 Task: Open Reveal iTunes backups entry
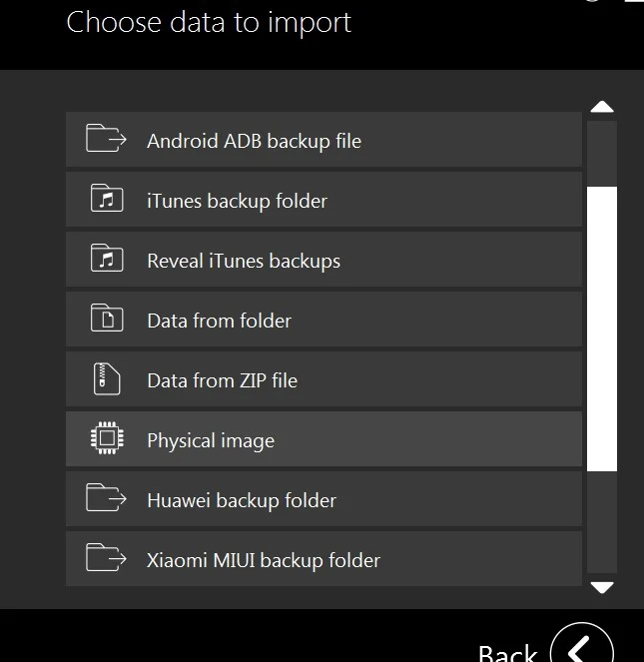point(323,260)
